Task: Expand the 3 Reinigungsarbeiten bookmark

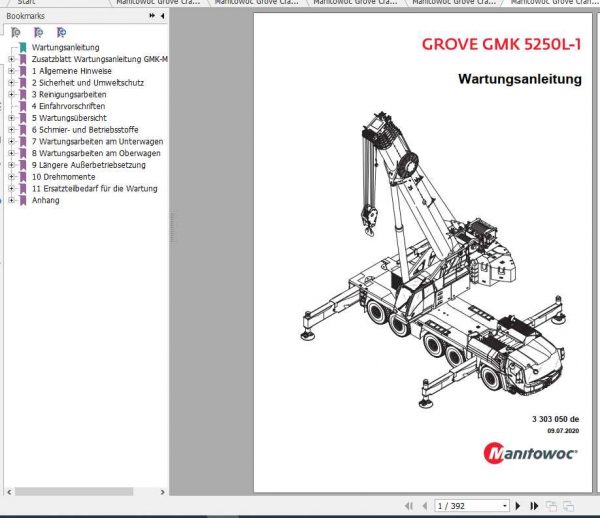Action: coord(11,94)
